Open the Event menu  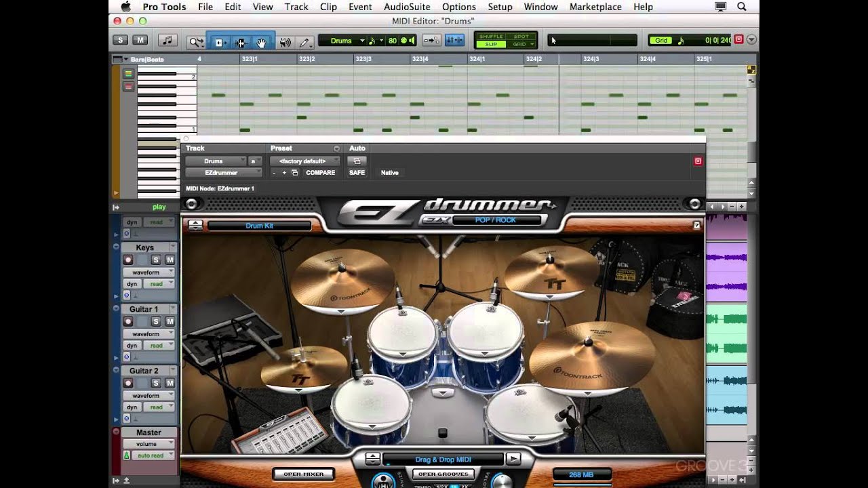(360, 7)
